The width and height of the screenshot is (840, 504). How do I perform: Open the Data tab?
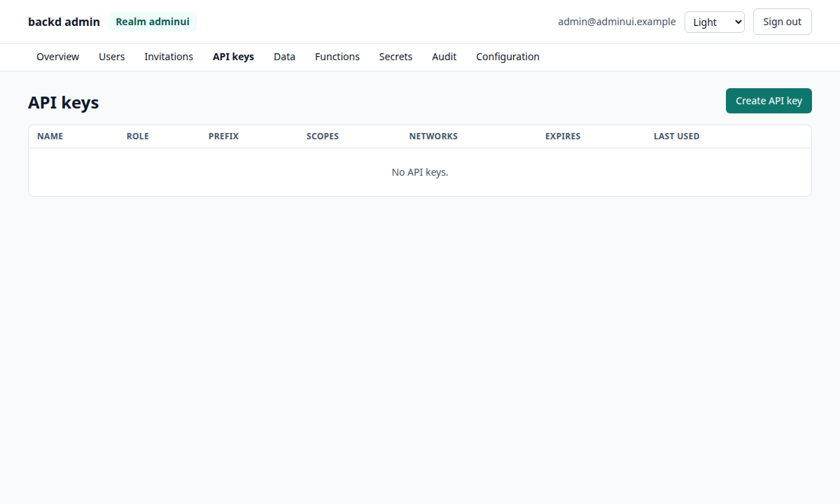click(x=284, y=57)
